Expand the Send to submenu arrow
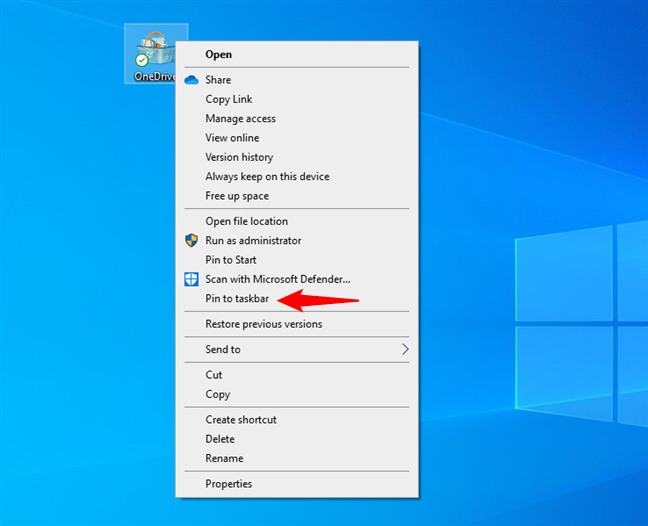The height and width of the screenshot is (526, 648). pyautogui.click(x=405, y=349)
